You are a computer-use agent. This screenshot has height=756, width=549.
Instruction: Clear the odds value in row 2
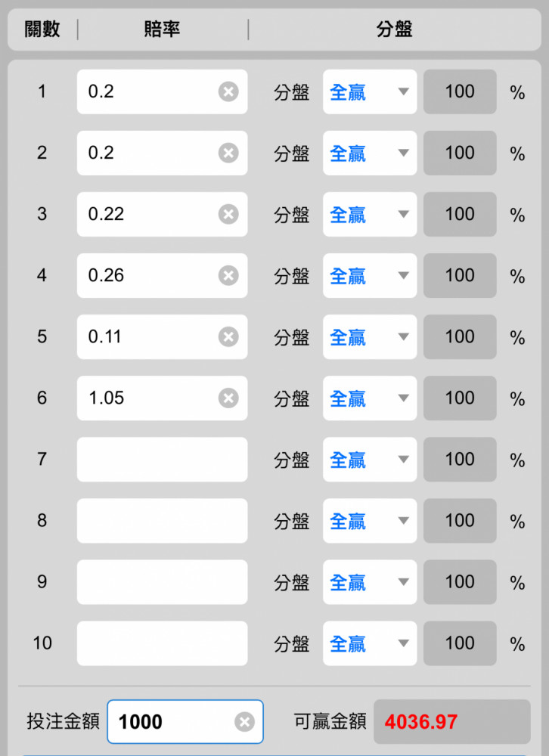point(228,153)
